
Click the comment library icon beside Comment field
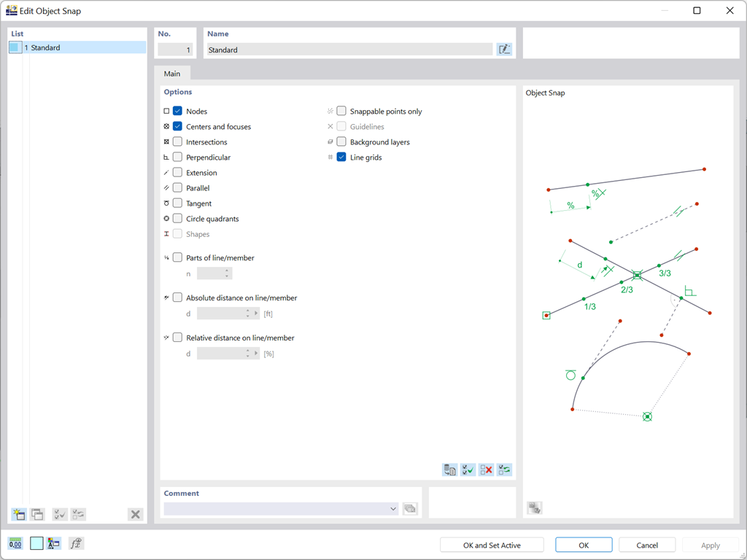410,508
